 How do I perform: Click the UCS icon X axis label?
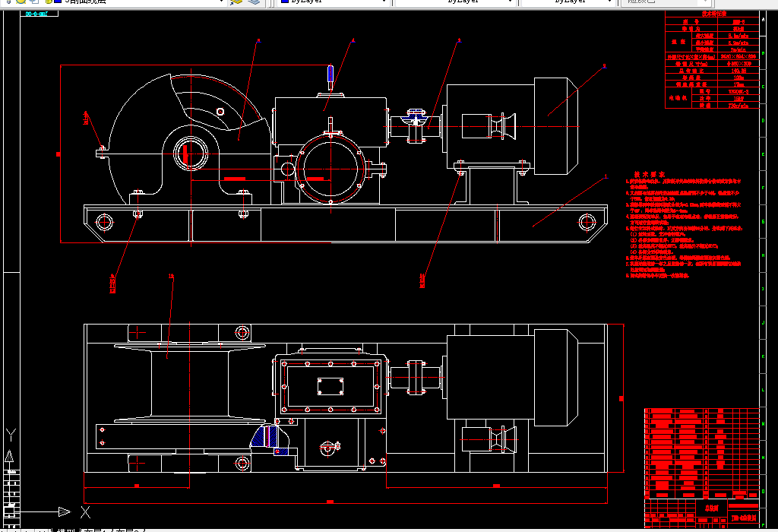(85, 511)
